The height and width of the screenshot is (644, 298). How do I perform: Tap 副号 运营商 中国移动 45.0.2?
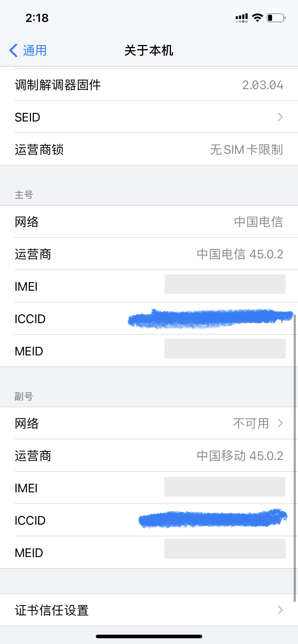(x=240, y=456)
